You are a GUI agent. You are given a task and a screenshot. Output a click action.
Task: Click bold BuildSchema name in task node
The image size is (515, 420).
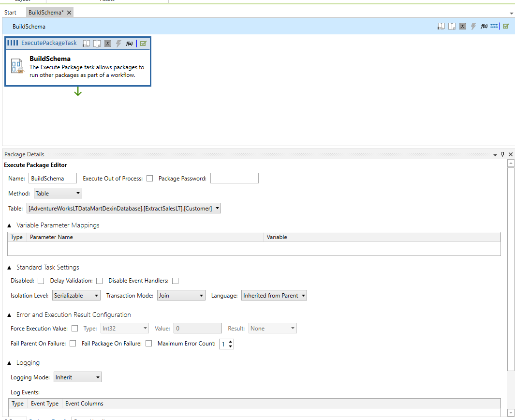click(x=50, y=59)
